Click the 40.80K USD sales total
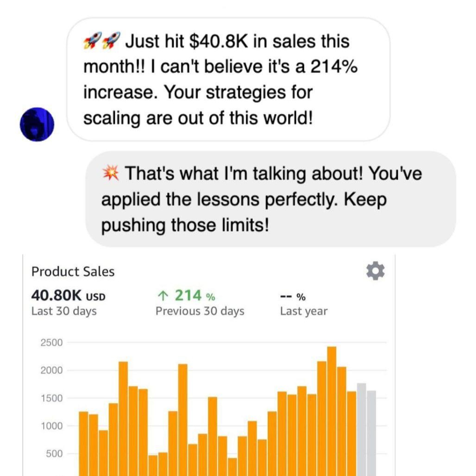The image size is (476, 476). tap(68, 295)
